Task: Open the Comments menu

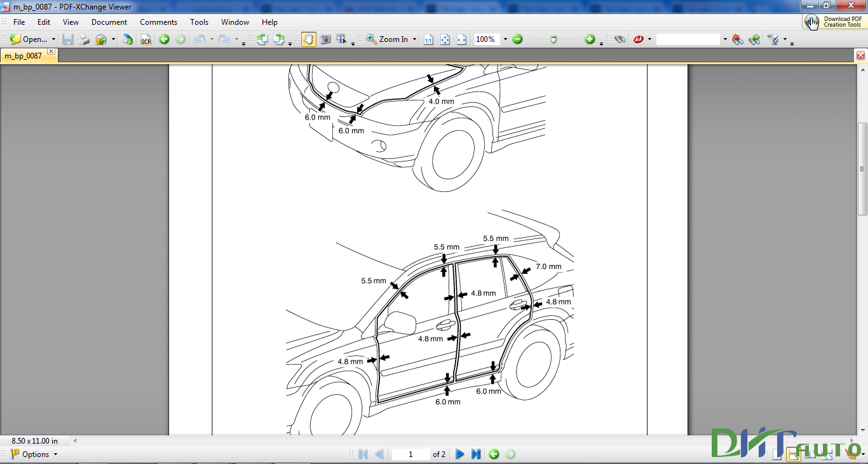Action: coord(159,22)
